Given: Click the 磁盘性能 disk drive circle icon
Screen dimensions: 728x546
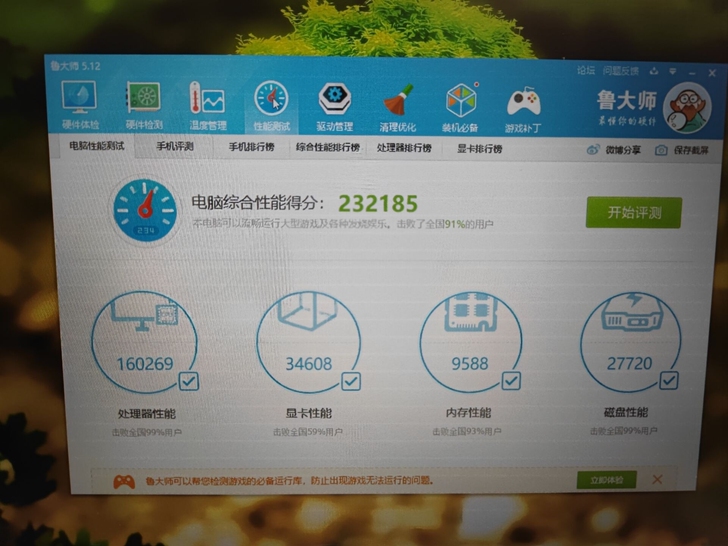Looking at the screenshot, I should coord(630,342).
